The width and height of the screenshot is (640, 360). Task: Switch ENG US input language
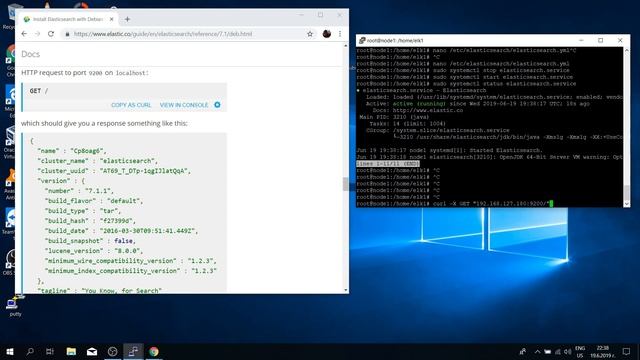coord(580,352)
